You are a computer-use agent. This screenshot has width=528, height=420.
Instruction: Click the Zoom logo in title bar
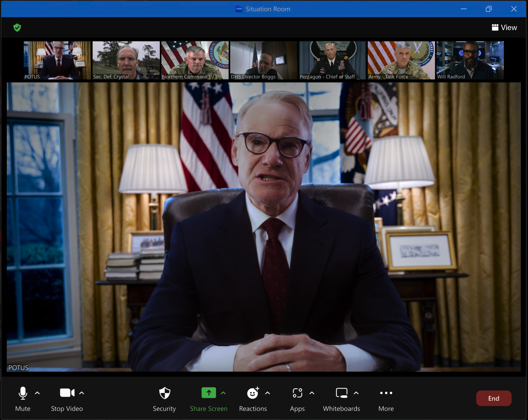click(239, 9)
